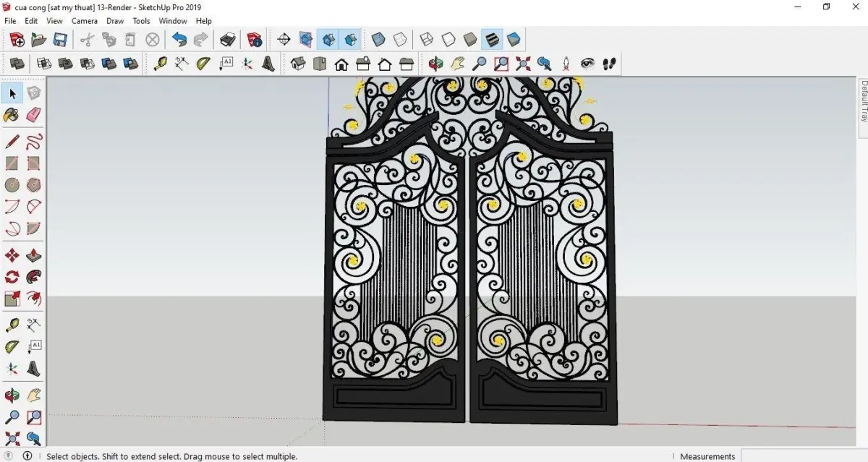The width and height of the screenshot is (868, 462).
Task: Select the Subtract solid tool
Action: pos(88,64)
